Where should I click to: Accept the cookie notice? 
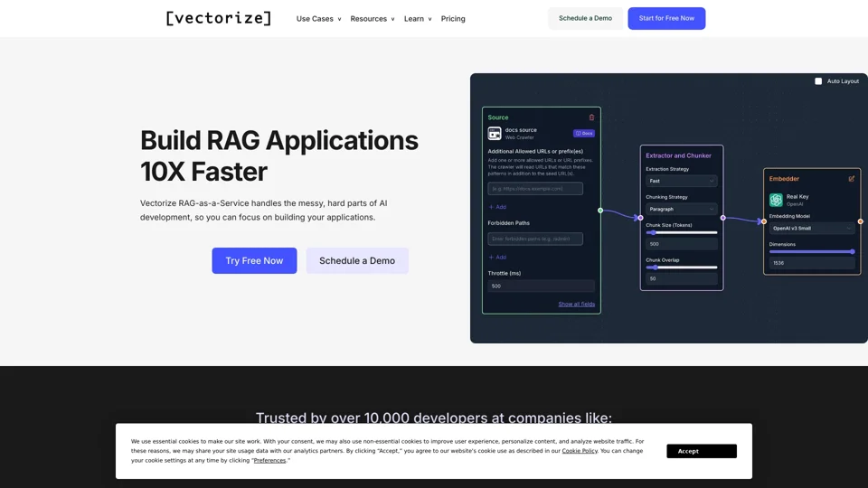point(702,451)
